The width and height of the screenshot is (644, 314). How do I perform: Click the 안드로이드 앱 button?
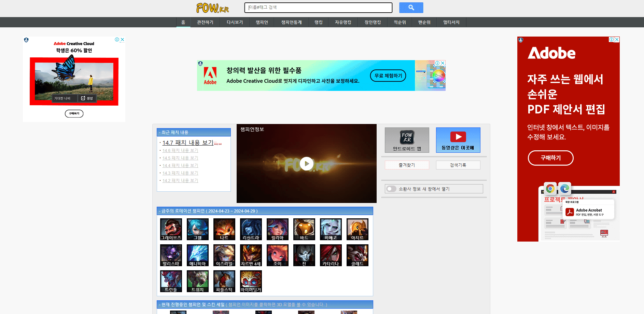click(407, 140)
